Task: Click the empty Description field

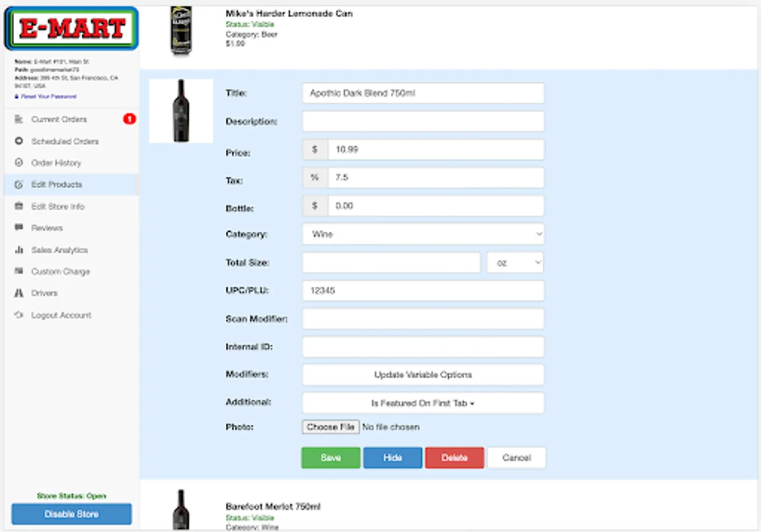Action: 423,122
